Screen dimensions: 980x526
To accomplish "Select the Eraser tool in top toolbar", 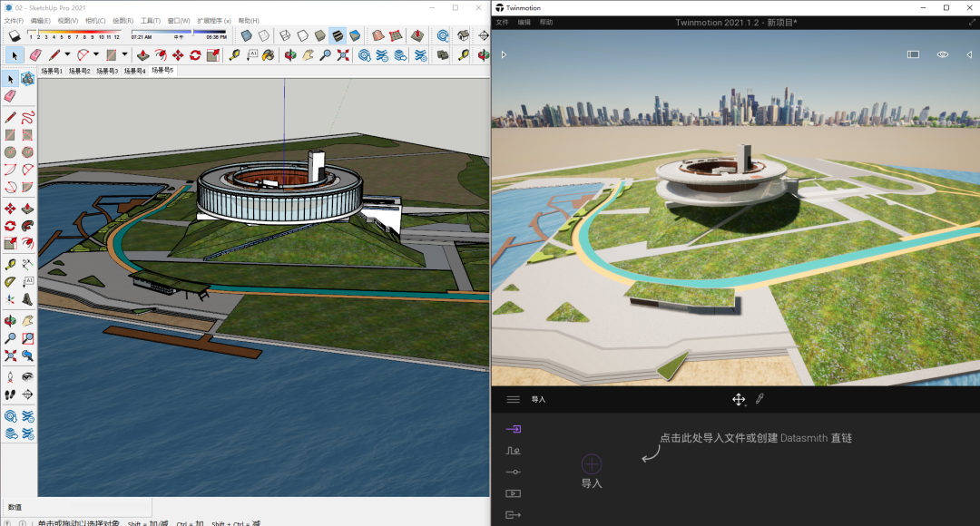I will (x=34, y=55).
